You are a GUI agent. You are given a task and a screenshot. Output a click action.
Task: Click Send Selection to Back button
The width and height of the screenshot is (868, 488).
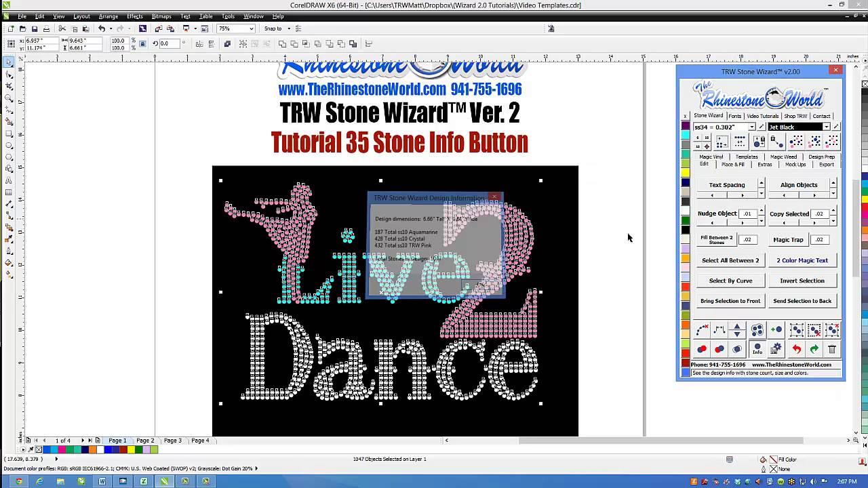point(802,301)
